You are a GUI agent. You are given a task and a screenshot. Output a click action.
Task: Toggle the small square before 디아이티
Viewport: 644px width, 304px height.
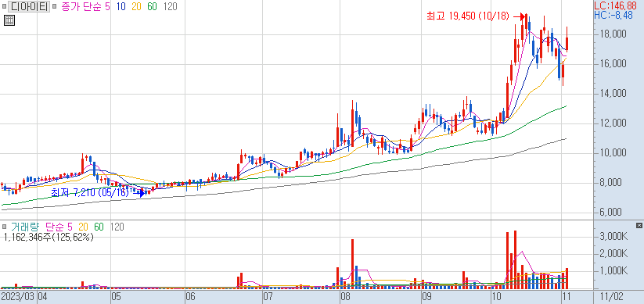pyautogui.click(x=4, y=7)
